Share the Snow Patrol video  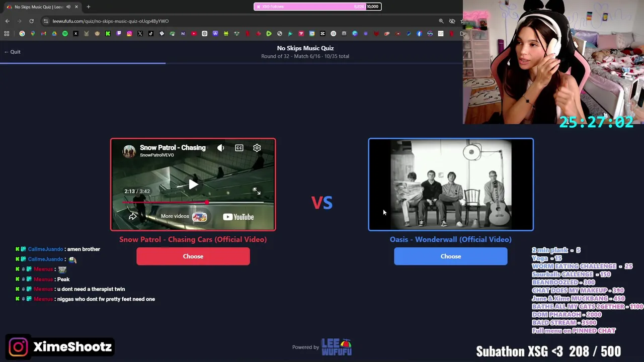132,217
